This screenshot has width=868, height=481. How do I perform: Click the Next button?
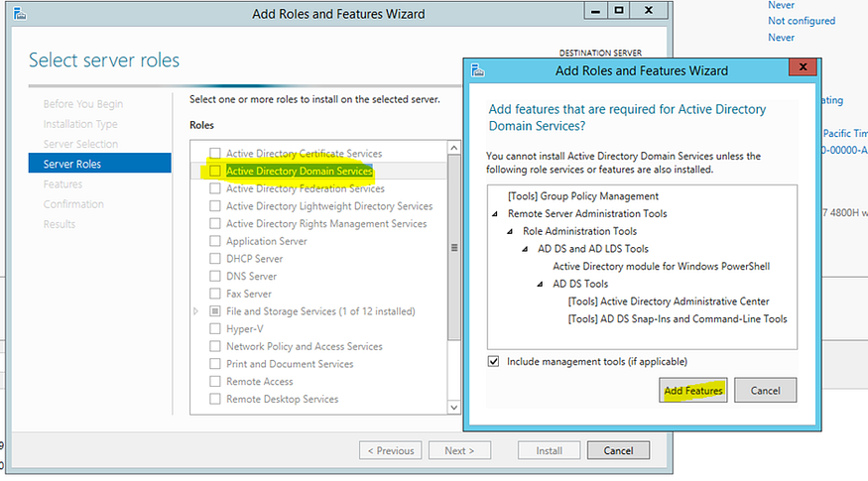tap(459, 450)
